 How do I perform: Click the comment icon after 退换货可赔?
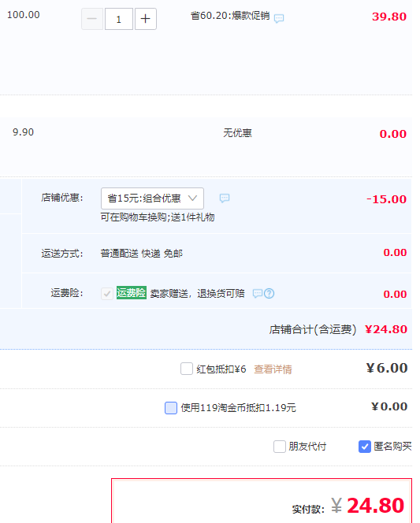click(258, 294)
